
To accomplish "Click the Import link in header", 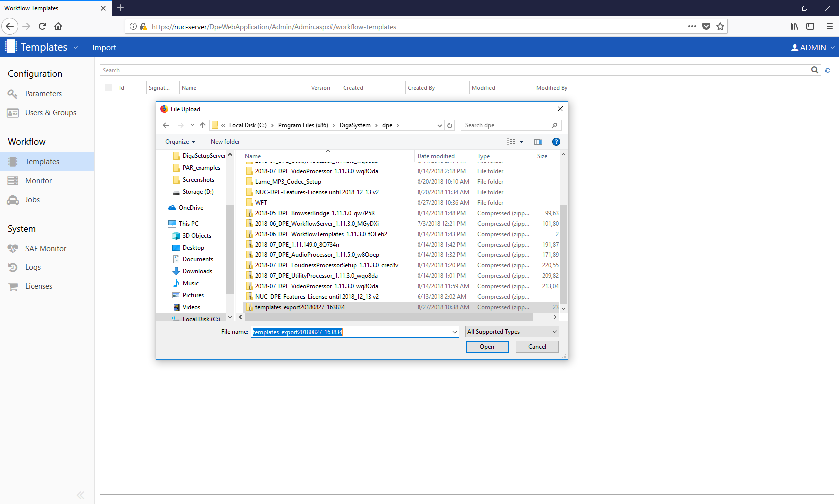I will [x=104, y=48].
